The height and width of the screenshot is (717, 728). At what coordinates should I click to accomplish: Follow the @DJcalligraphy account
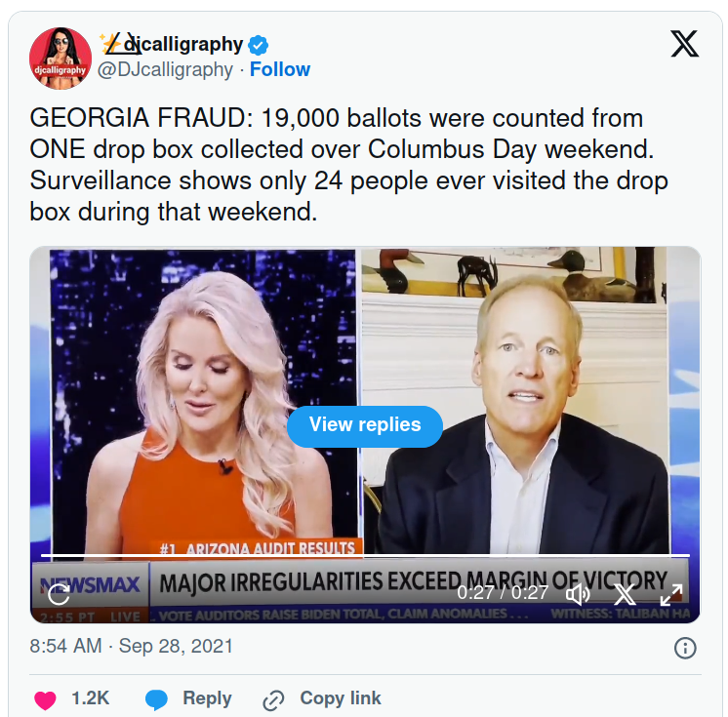[x=280, y=69]
